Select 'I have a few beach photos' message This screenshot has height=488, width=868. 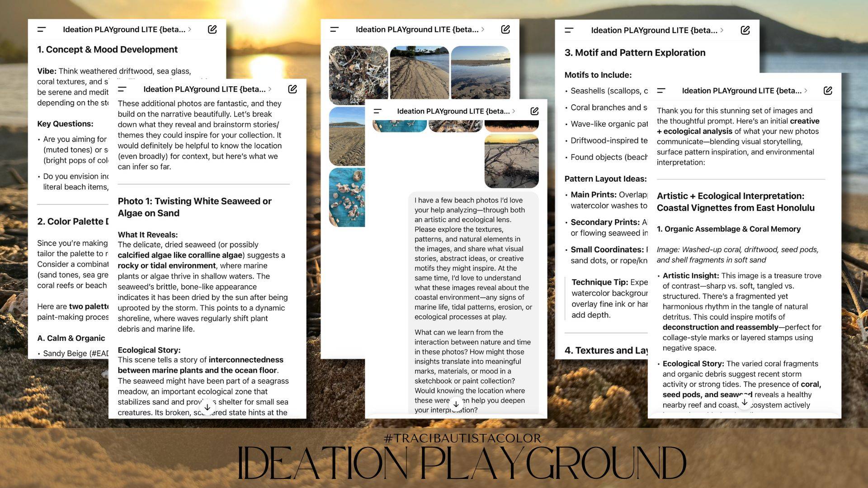(473, 258)
